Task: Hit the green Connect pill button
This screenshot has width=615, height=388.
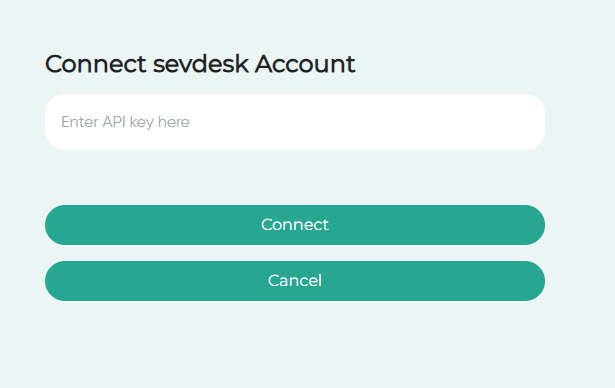Action: (x=295, y=225)
